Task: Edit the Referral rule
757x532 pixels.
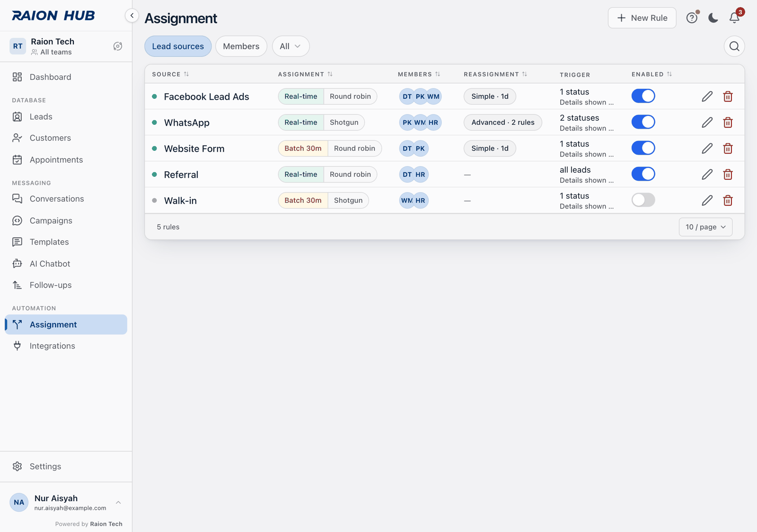Action: (x=707, y=174)
